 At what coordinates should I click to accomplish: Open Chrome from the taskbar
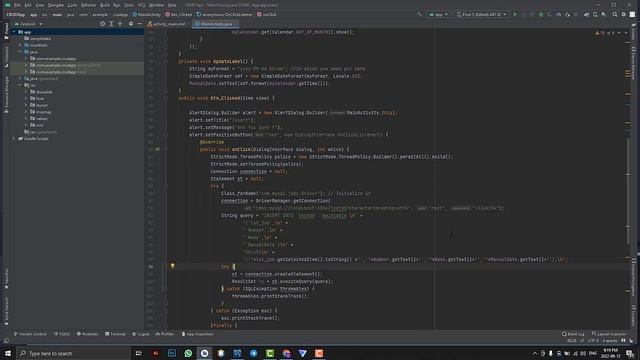click(286, 353)
